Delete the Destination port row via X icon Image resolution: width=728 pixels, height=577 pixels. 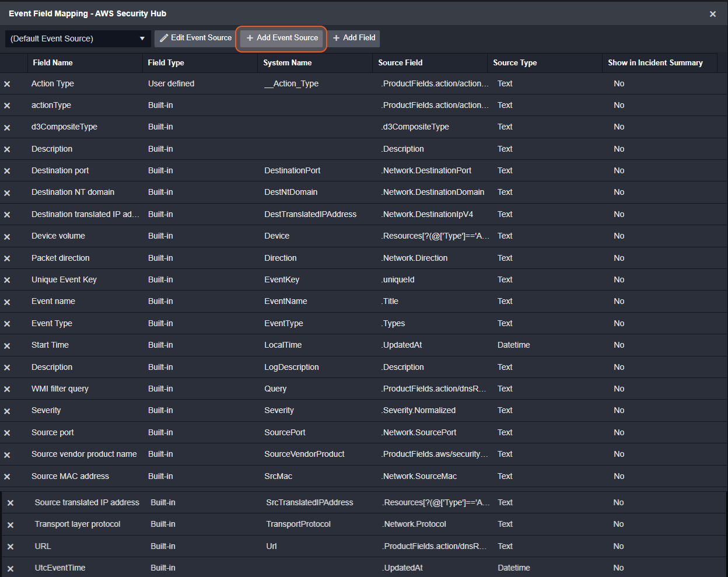pyautogui.click(x=7, y=171)
